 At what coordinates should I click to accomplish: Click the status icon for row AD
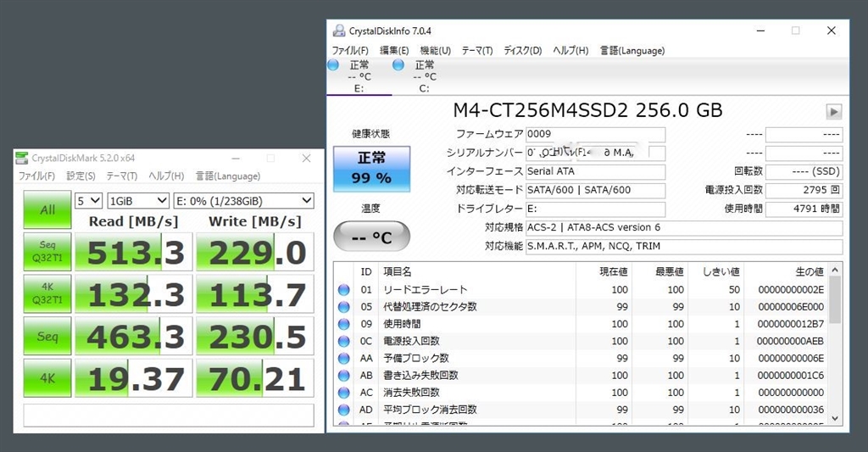click(x=344, y=410)
